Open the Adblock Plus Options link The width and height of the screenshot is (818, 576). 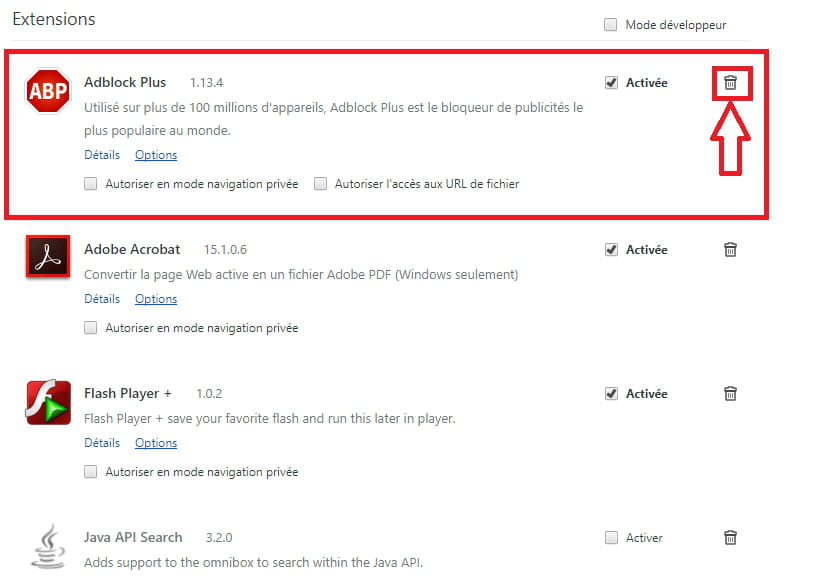coord(156,155)
